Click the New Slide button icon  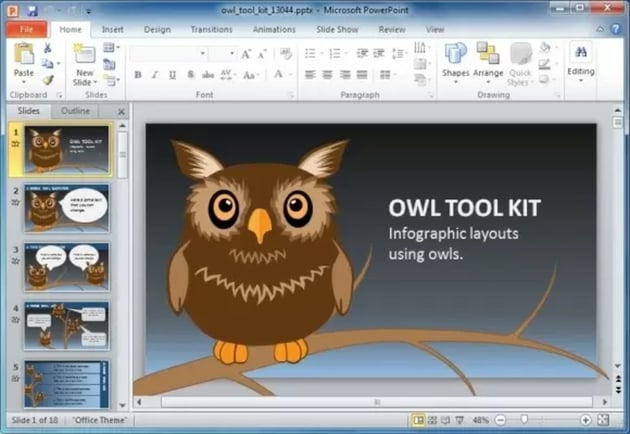(x=84, y=55)
